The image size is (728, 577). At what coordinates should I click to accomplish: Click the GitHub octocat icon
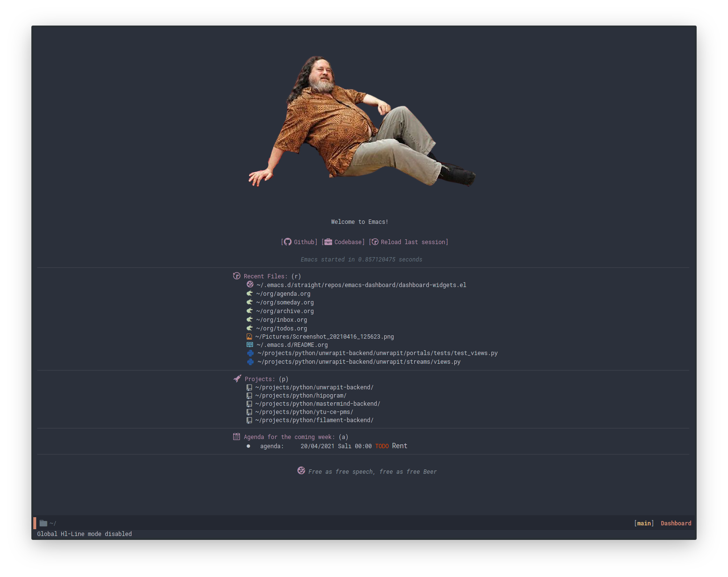(x=288, y=242)
